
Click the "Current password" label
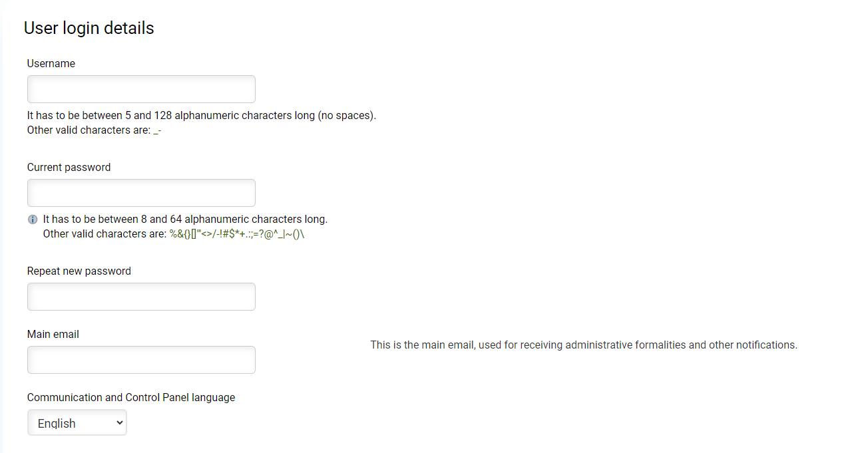[x=69, y=168]
